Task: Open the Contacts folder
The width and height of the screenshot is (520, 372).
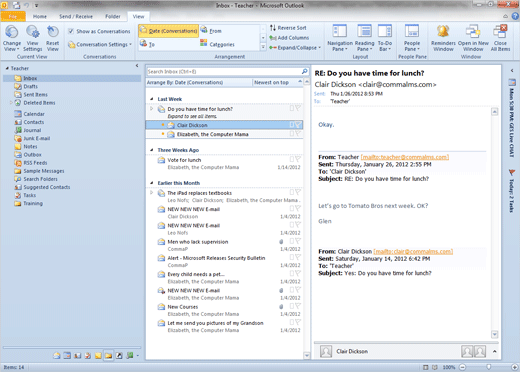Action: click(29, 122)
